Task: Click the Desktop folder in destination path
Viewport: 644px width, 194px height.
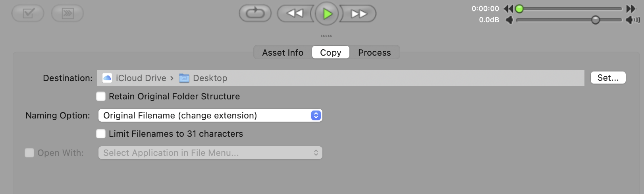Action: [x=203, y=78]
